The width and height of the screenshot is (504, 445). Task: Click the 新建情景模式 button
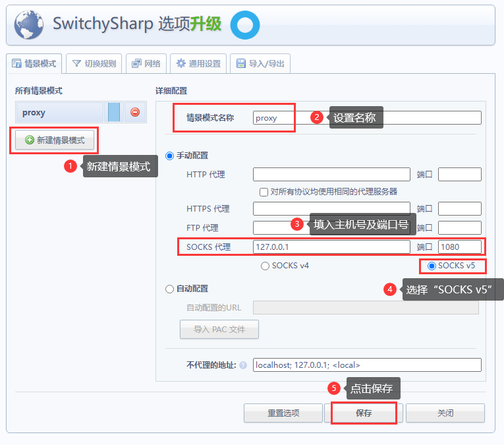(55, 140)
